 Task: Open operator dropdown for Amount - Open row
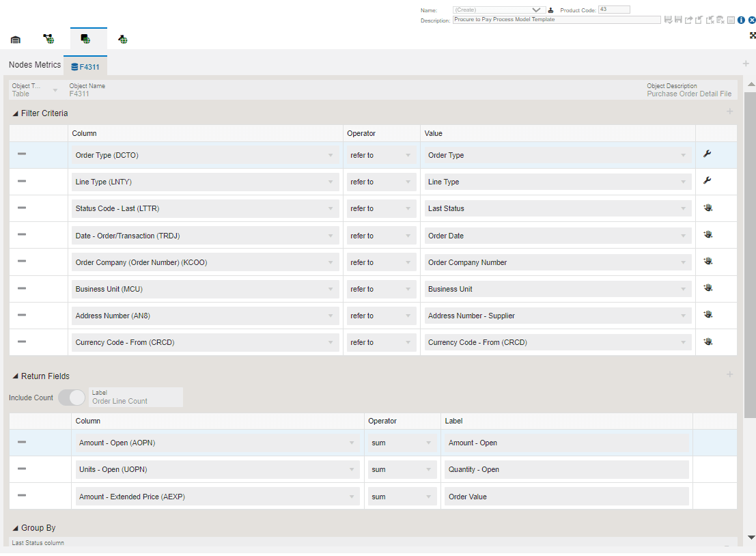pyautogui.click(x=402, y=443)
